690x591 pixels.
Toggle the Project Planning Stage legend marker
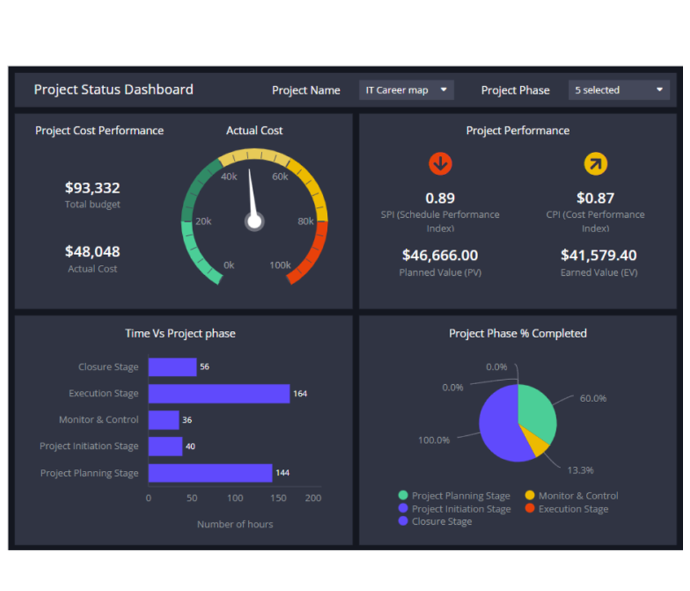403,496
